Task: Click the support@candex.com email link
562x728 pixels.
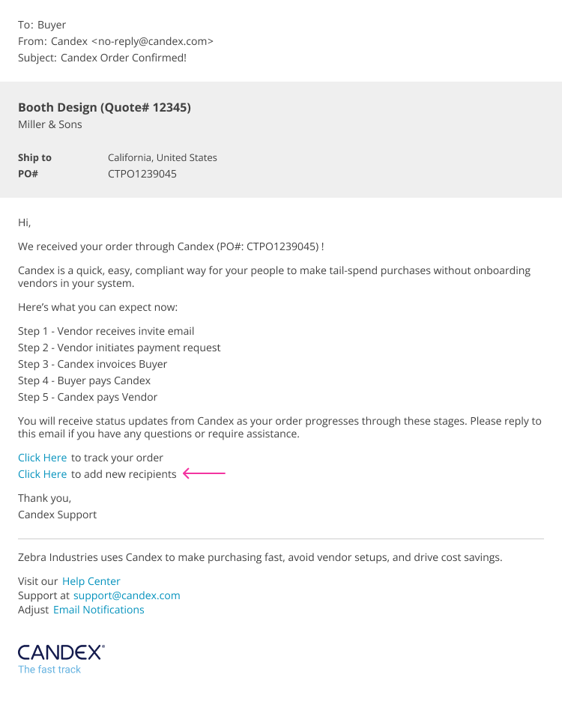Action: pos(127,595)
